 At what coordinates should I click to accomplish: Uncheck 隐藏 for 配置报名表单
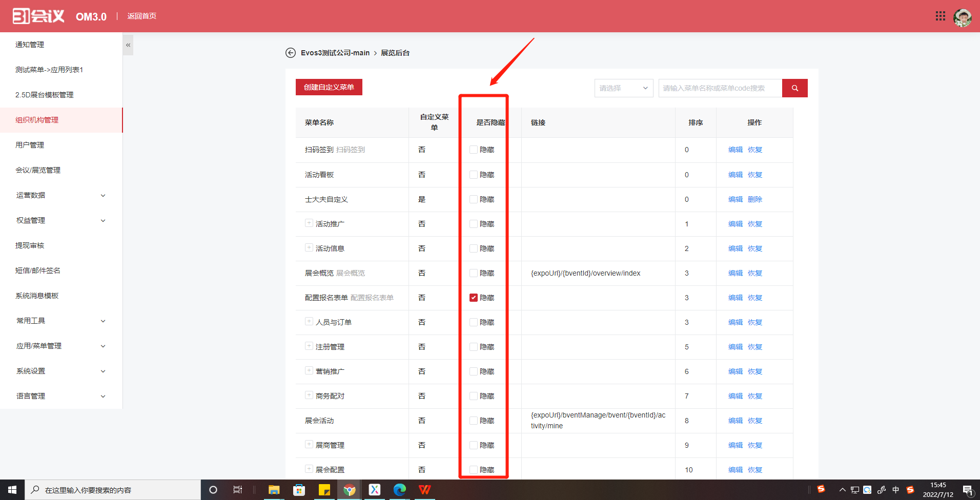pyautogui.click(x=473, y=298)
